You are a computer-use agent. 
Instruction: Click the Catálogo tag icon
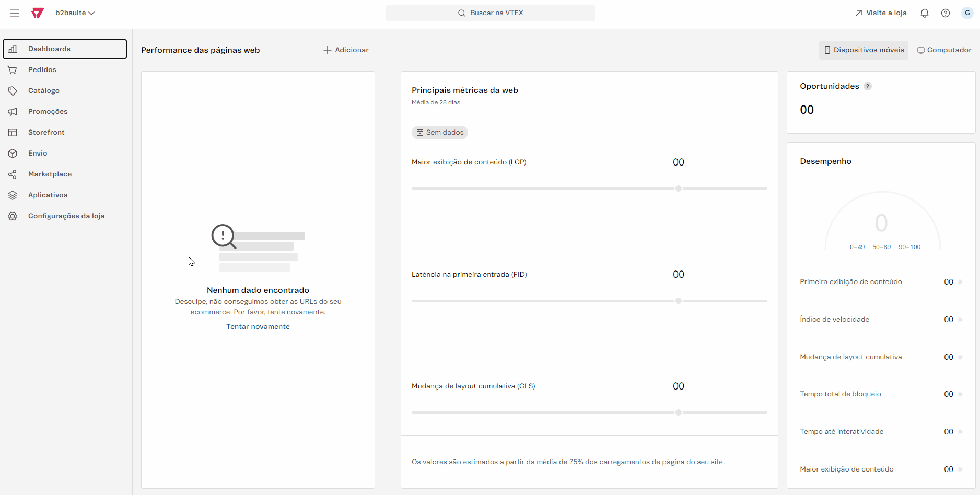click(13, 91)
